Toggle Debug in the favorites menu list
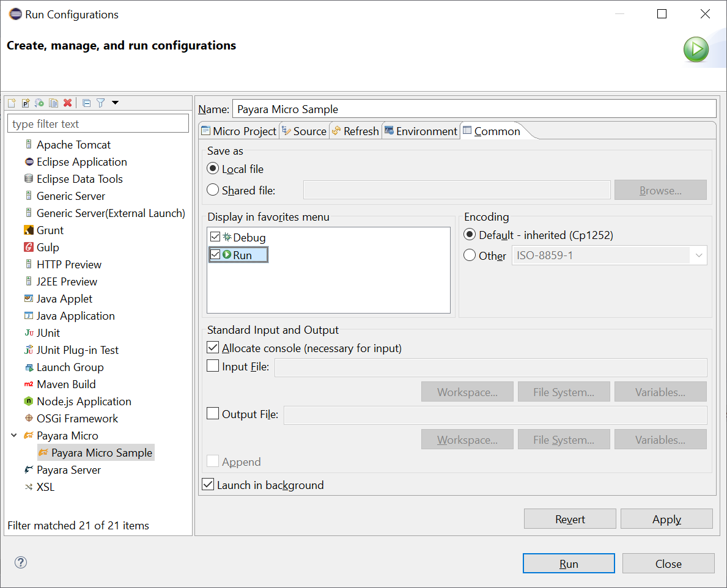 coord(216,237)
